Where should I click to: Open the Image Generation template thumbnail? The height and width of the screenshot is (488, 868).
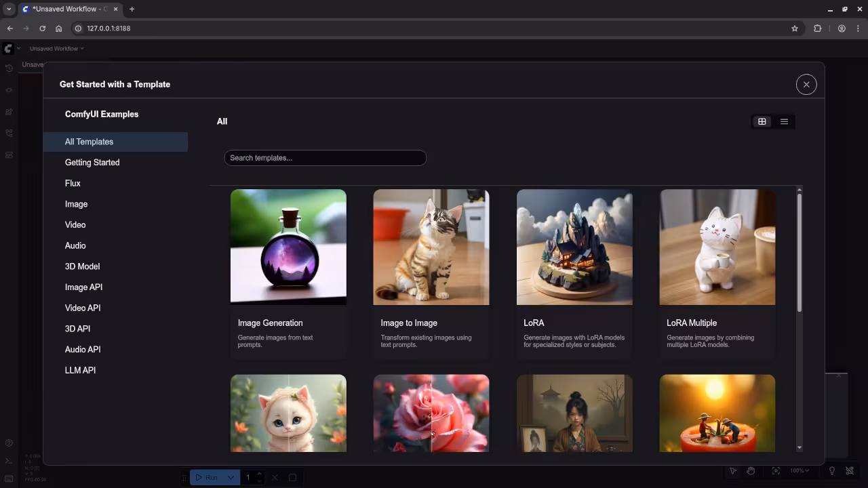(x=288, y=247)
